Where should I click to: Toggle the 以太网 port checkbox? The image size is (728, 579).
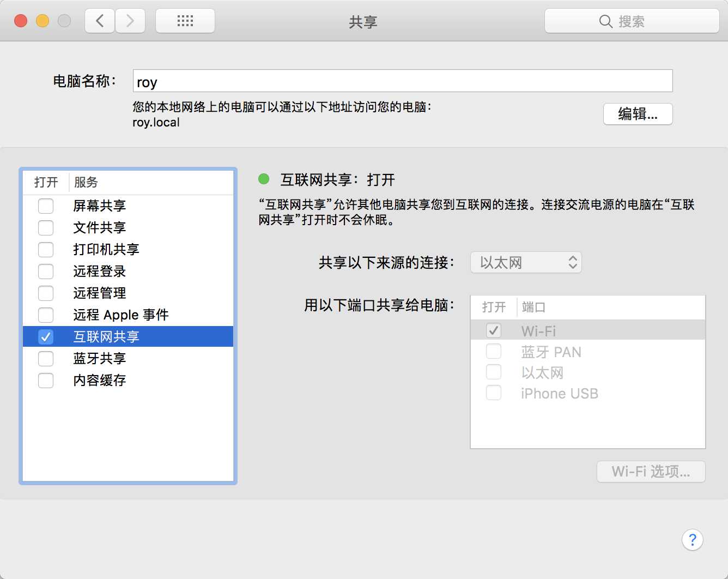point(494,372)
